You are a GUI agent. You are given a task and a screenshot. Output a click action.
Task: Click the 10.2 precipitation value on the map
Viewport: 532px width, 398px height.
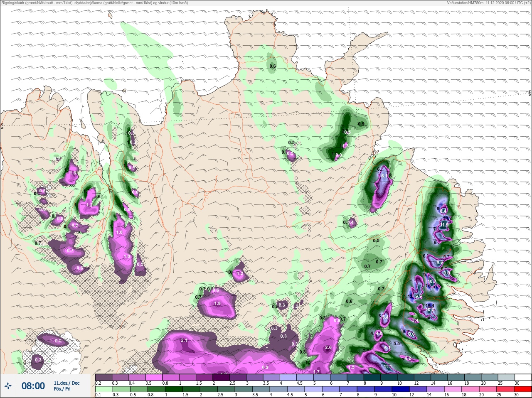(430, 310)
